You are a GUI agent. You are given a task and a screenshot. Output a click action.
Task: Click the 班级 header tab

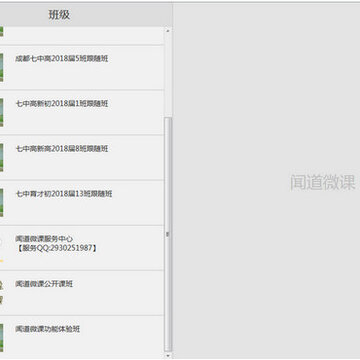tap(59, 15)
